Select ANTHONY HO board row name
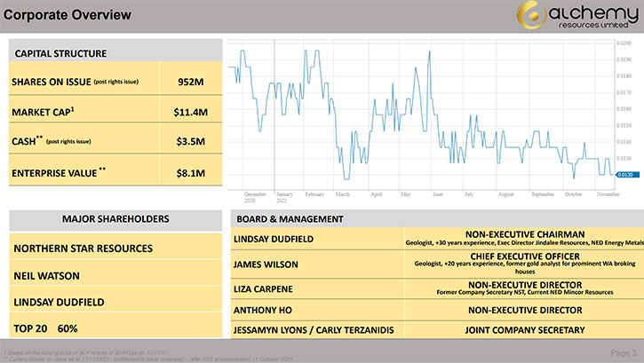The height and width of the screenshot is (363, 644). tap(263, 310)
